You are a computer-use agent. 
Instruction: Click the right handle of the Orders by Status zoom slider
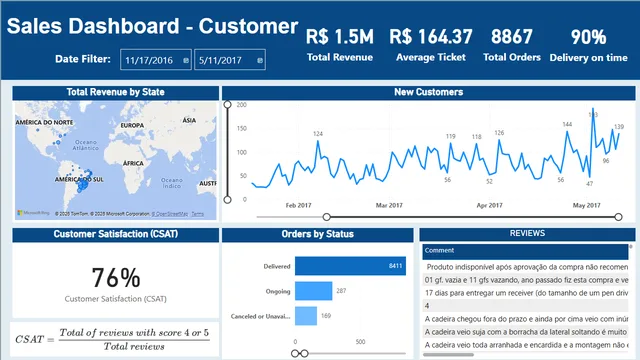pyautogui.click(x=304, y=353)
